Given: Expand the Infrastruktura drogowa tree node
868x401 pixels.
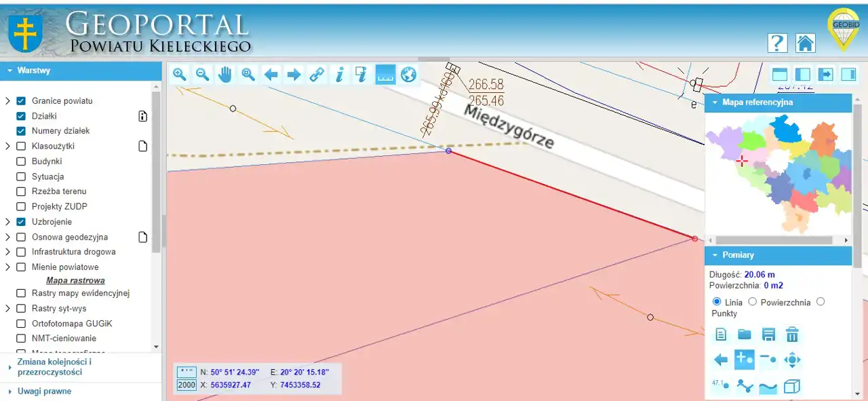Looking at the screenshot, I should (7, 252).
